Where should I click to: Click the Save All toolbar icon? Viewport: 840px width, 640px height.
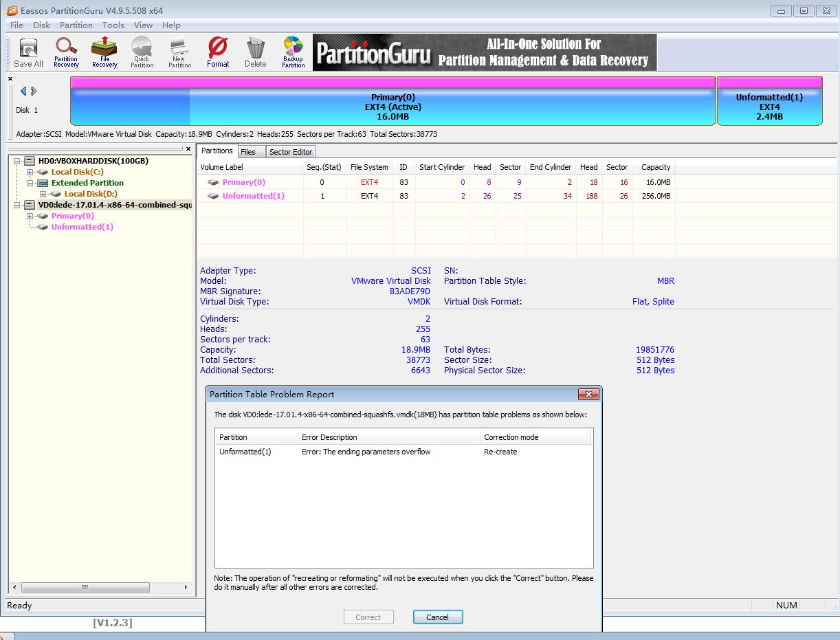[x=28, y=53]
